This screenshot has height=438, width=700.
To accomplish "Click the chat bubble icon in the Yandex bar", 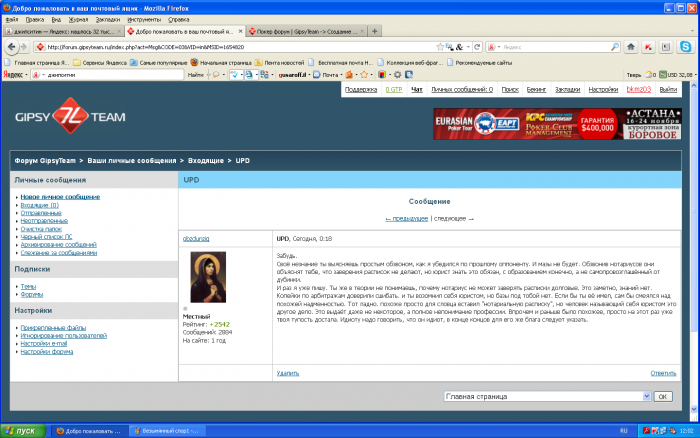I will point(216,75).
